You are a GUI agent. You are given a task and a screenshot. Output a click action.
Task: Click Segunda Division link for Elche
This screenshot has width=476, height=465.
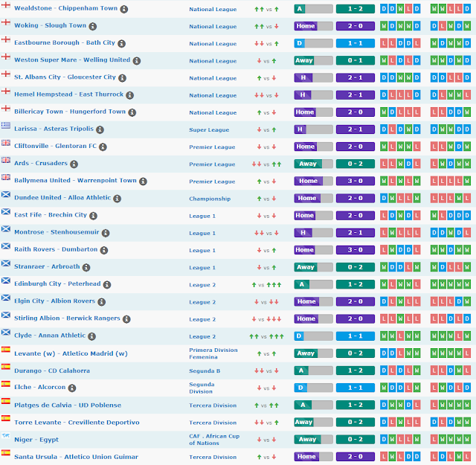[202, 388]
